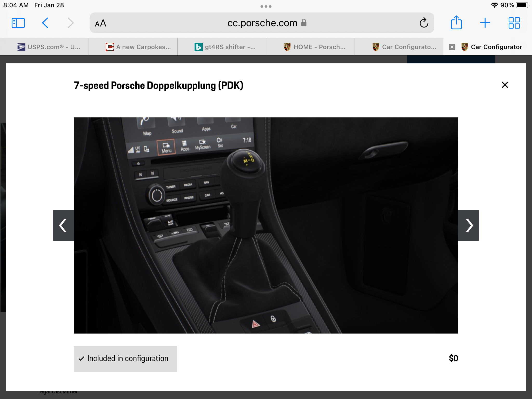The width and height of the screenshot is (532, 399).
Task: Show the previous gallery image
Action: (x=63, y=225)
